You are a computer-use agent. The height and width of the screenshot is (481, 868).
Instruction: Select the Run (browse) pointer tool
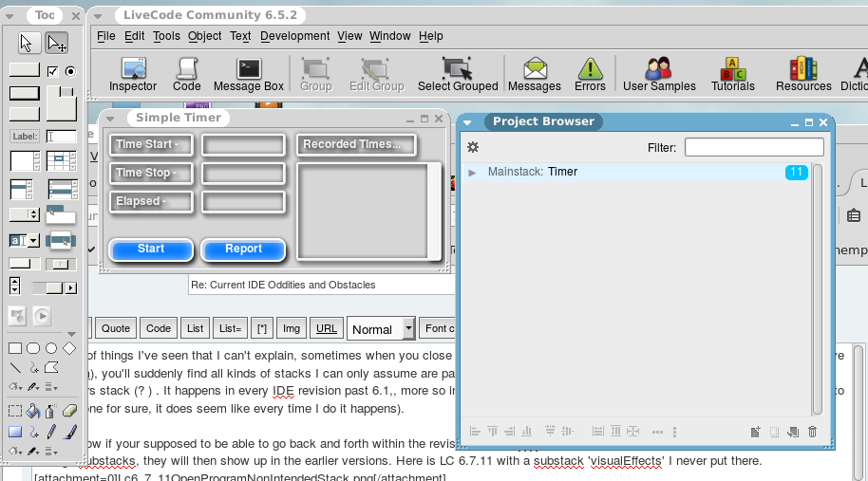27,43
